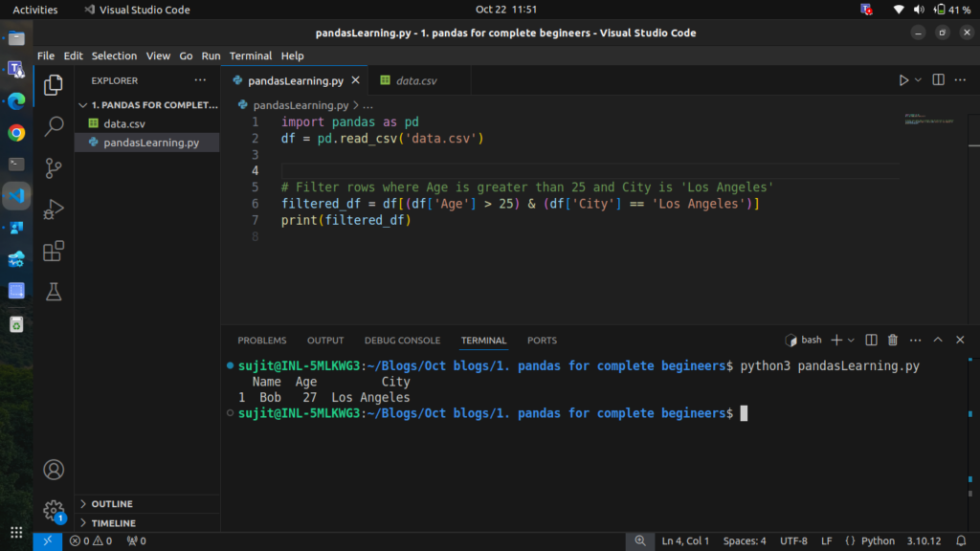The image size is (980, 551).
Task: Select data.csv in the Explorer tree
Action: tap(124, 123)
